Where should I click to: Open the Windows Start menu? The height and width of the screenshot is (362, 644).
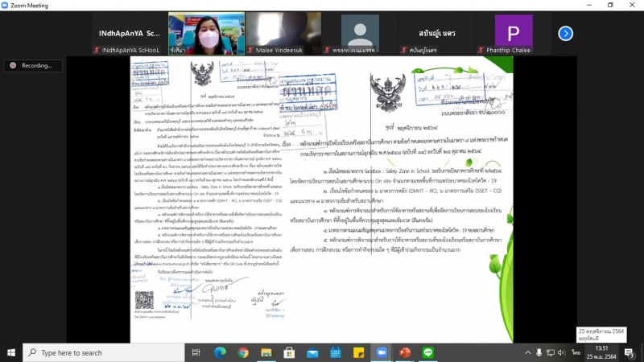point(11,352)
